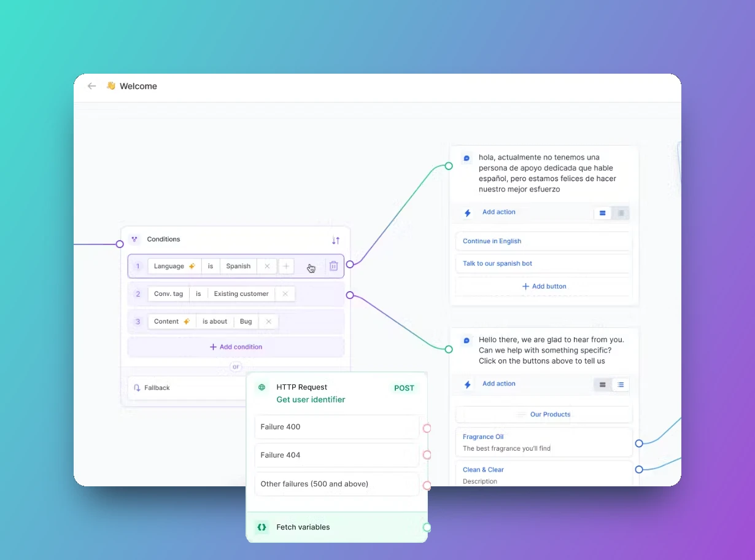755x560 pixels.
Task: Delete the Language is Spanish condition
Action: pyautogui.click(x=333, y=266)
